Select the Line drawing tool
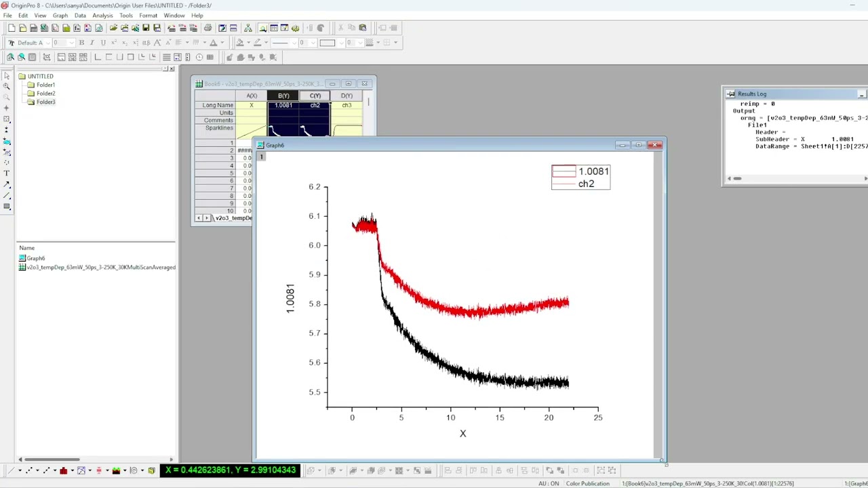This screenshot has height=488, width=868. click(7, 195)
